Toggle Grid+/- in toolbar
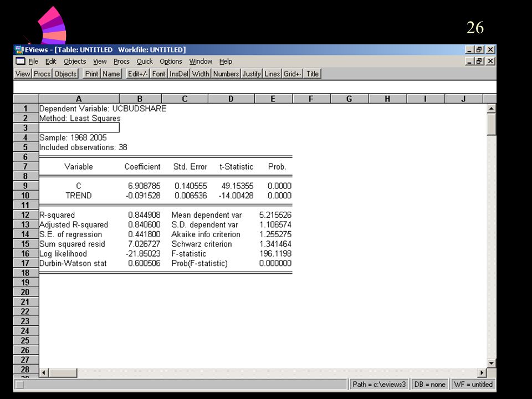Viewport: 532px width, 399px height. 293,74
